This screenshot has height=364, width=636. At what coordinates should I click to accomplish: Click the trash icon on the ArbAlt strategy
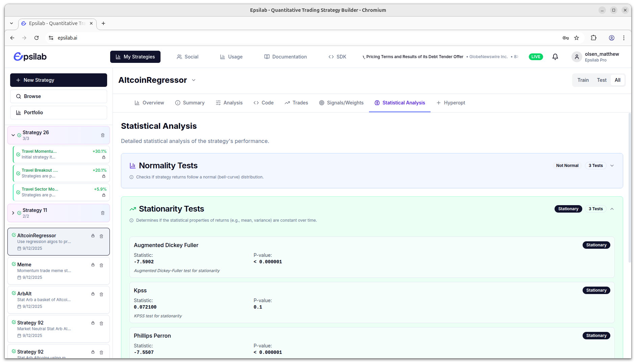point(101,294)
